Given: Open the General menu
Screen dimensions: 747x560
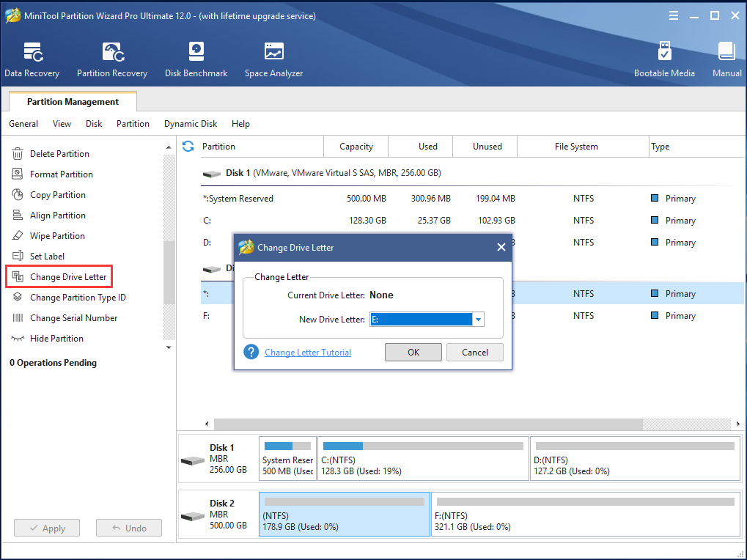Looking at the screenshot, I should tap(23, 124).
